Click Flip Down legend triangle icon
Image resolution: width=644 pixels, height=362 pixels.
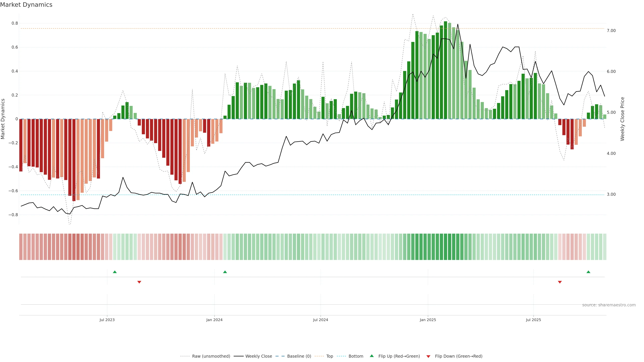click(x=428, y=356)
